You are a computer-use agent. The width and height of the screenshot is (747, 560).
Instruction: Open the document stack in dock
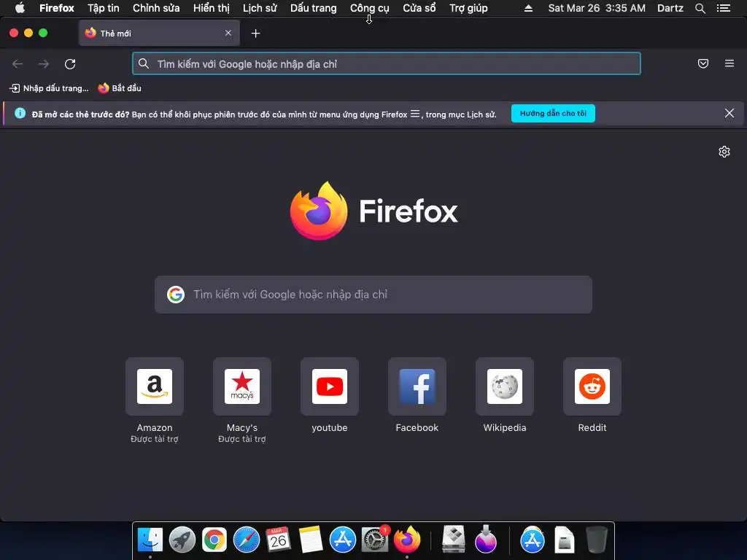(565, 540)
